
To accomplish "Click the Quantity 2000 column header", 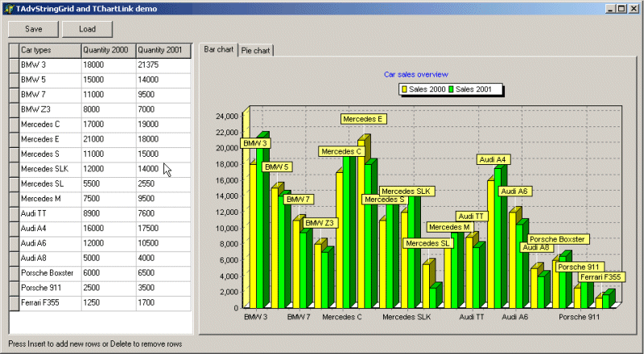I will point(109,50).
